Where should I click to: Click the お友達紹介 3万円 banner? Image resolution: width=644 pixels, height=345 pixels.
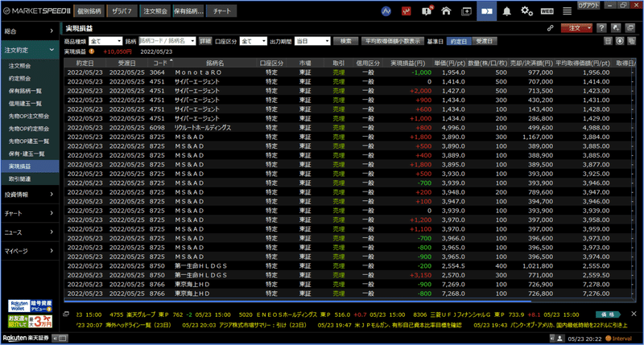point(30,321)
